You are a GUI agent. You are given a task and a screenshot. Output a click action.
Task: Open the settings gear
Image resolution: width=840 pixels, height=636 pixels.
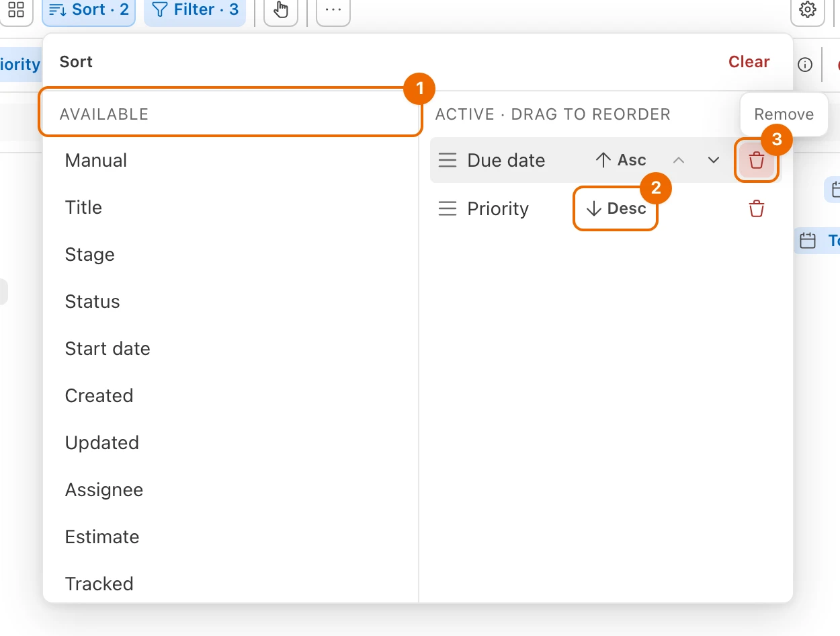pyautogui.click(x=808, y=9)
